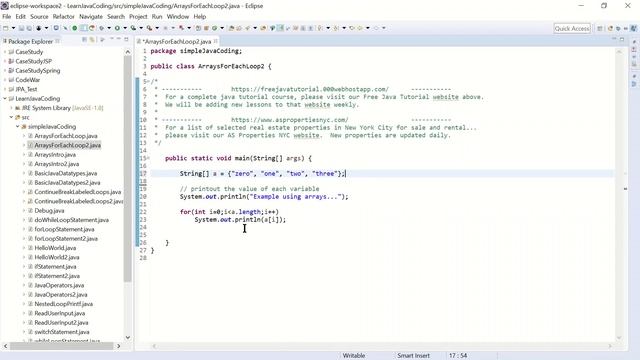Select JPA_Test project in Package Explorer

click(x=26, y=89)
